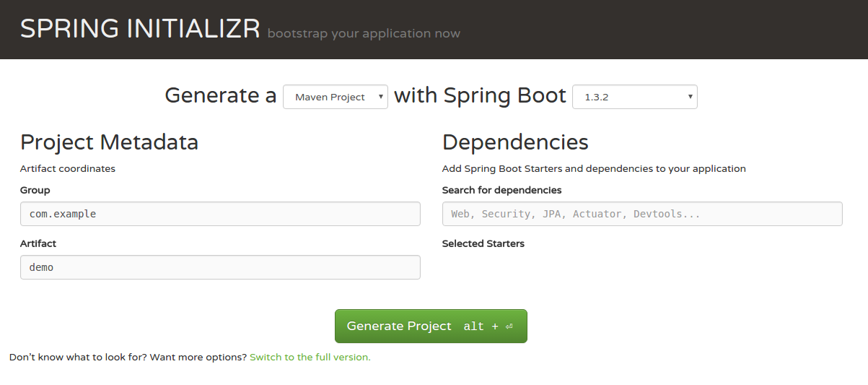Click the Generate Project button
The image size is (868, 385).
[431, 326]
